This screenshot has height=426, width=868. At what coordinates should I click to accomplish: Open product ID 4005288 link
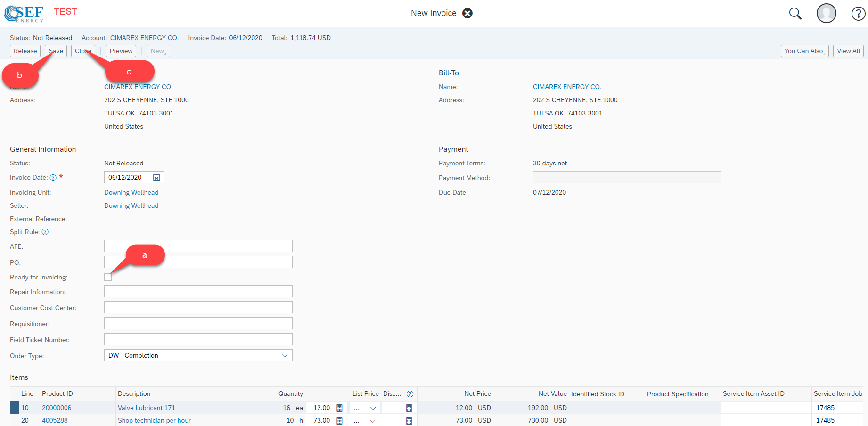[55, 420]
